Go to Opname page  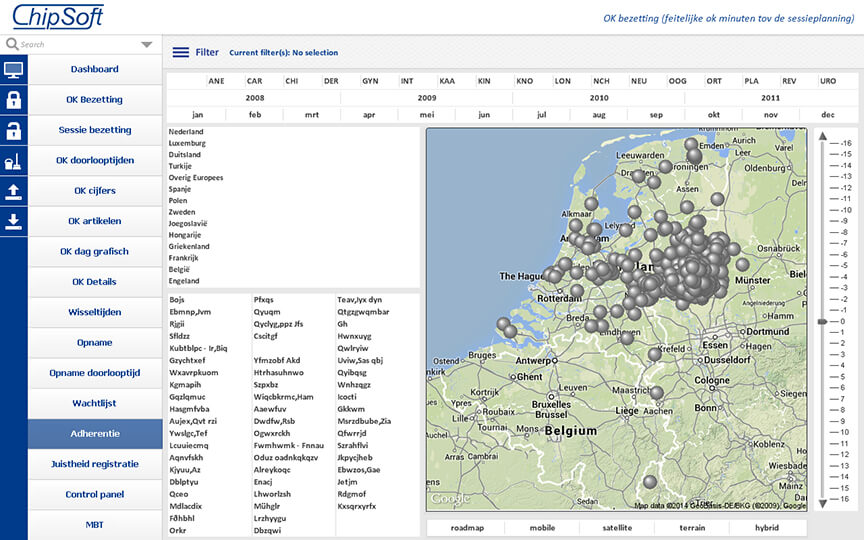point(95,342)
